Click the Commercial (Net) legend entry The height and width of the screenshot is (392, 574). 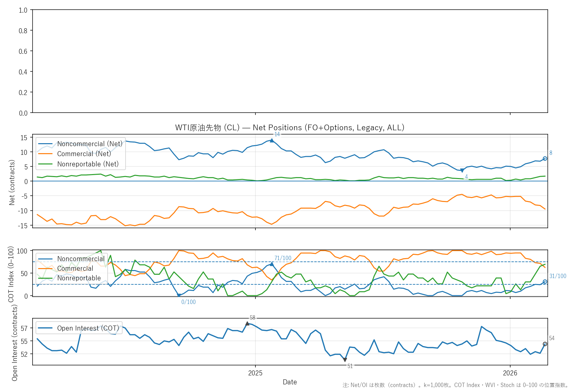coord(84,154)
